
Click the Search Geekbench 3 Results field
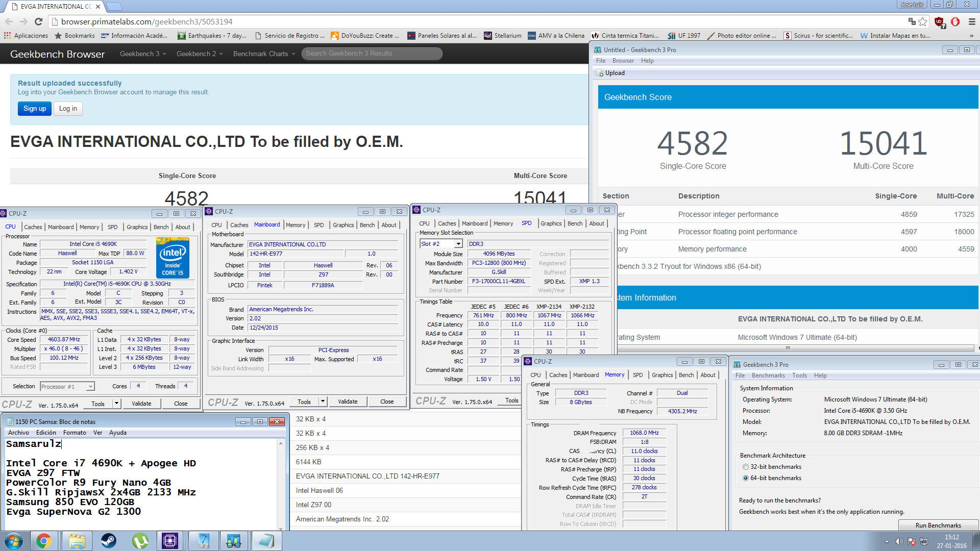coord(372,54)
